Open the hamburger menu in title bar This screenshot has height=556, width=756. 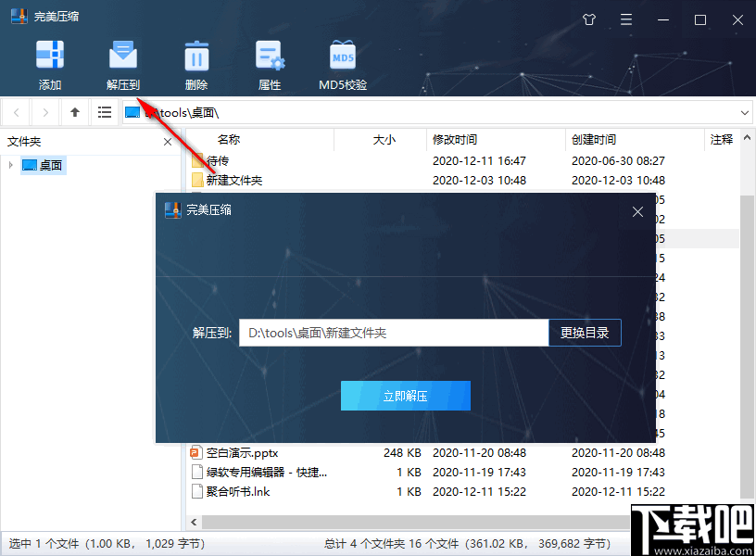coord(626,19)
